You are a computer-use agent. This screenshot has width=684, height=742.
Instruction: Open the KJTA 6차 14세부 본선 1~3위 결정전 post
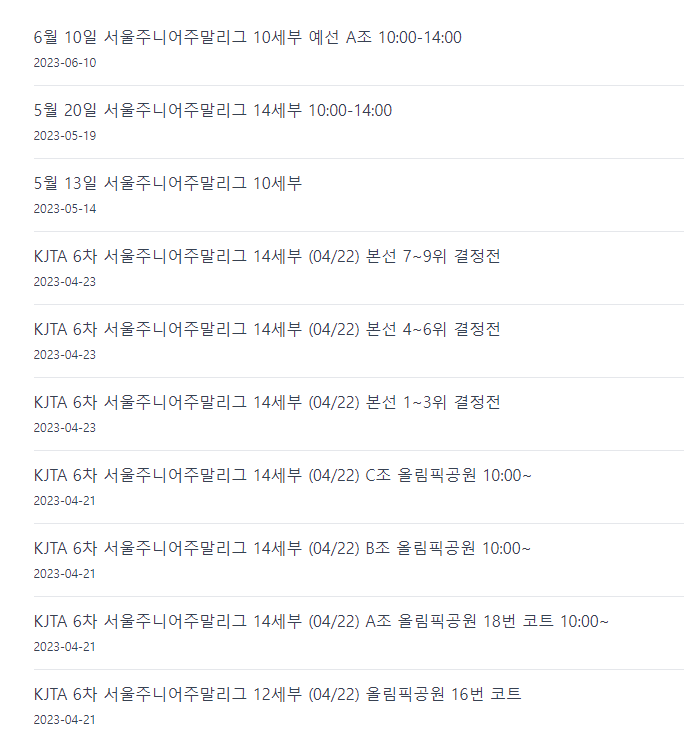click(267, 402)
